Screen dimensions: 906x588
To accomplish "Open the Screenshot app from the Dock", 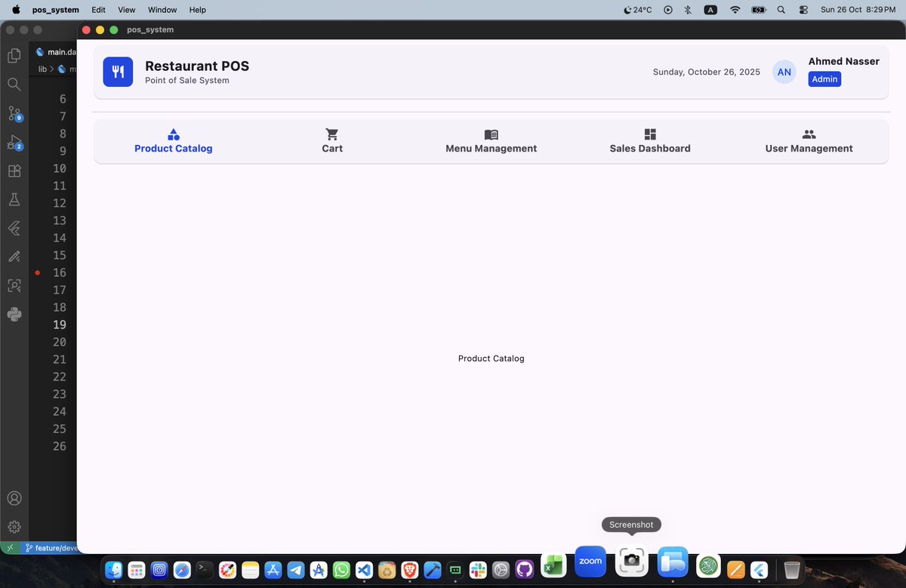I will point(632,561).
